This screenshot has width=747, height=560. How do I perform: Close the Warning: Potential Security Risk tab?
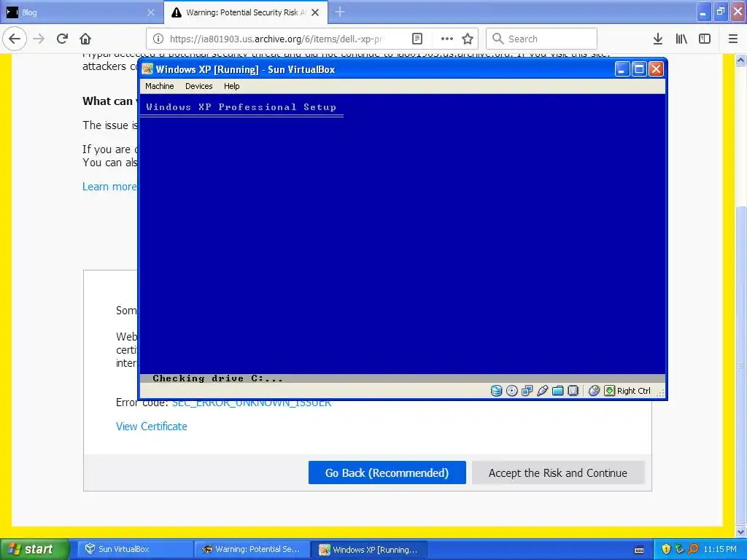[x=315, y=12]
